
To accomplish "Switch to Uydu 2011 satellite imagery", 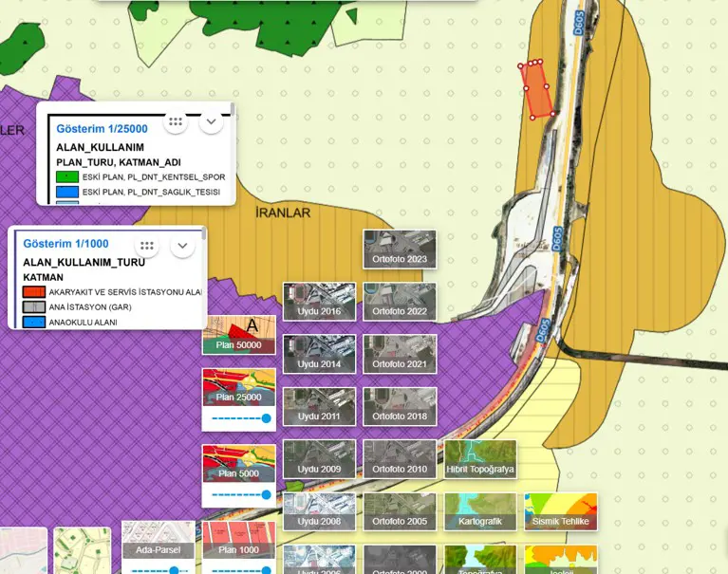I will [x=320, y=406].
